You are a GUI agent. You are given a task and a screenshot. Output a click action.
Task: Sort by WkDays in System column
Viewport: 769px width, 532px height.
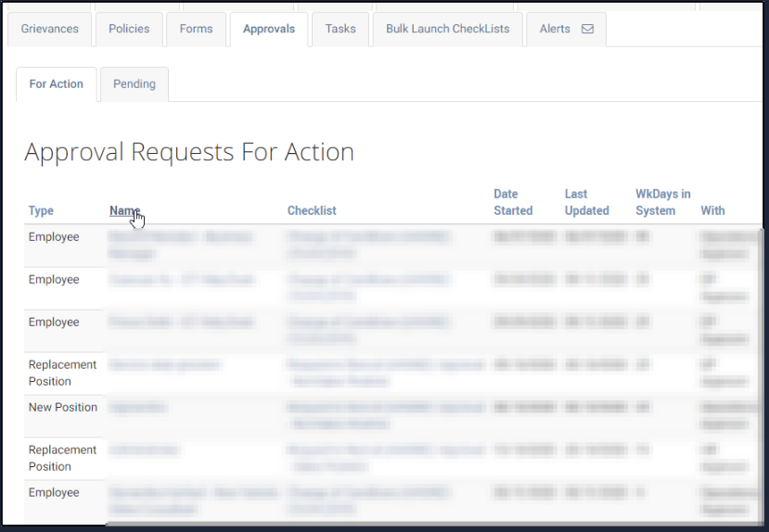[x=663, y=202]
